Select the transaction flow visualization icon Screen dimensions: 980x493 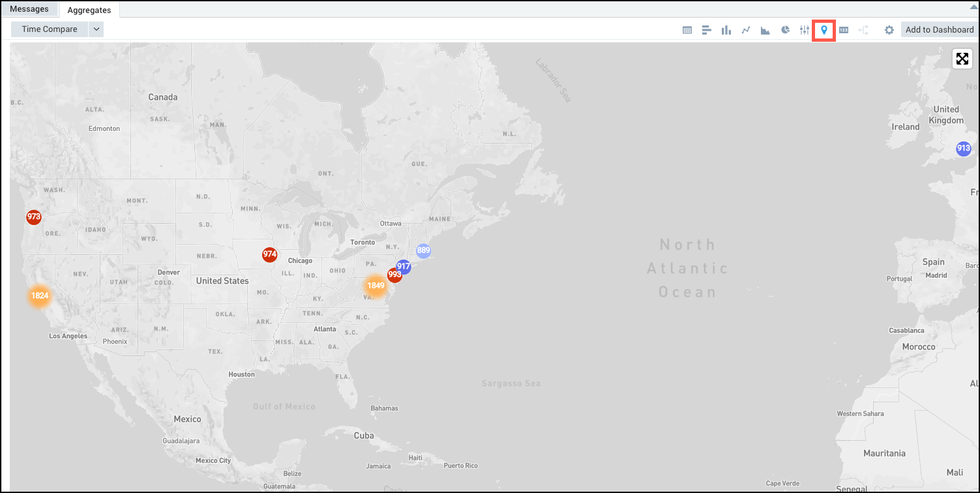[x=863, y=29]
